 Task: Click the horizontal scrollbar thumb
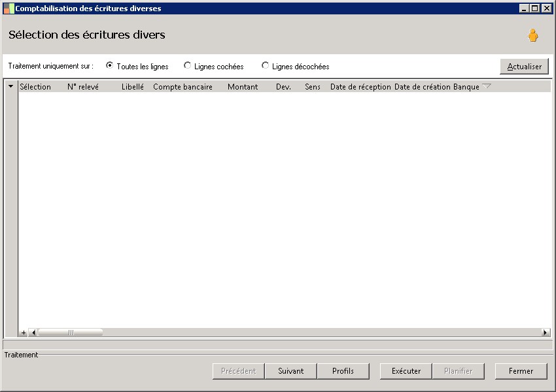click(x=70, y=333)
